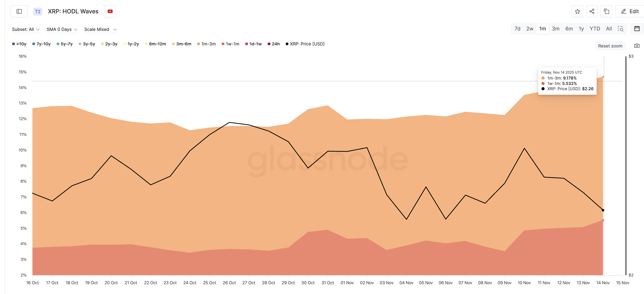Open the Scale Mixed dropdown

pyautogui.click(x=100, y=29)
